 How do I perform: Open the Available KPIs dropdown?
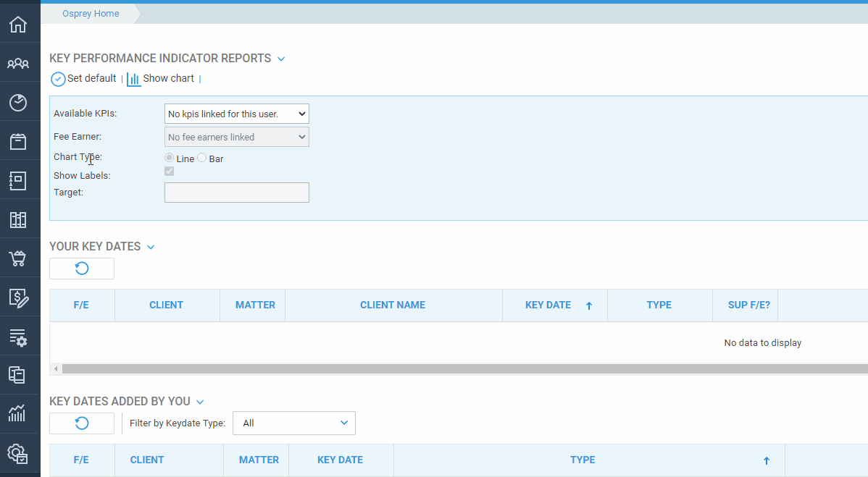237,114
